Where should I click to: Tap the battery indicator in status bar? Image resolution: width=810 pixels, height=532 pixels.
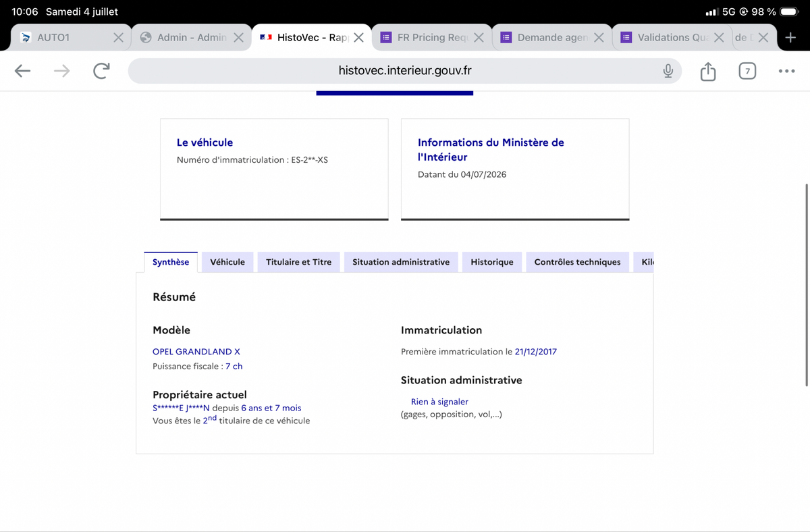pos(789,12)
